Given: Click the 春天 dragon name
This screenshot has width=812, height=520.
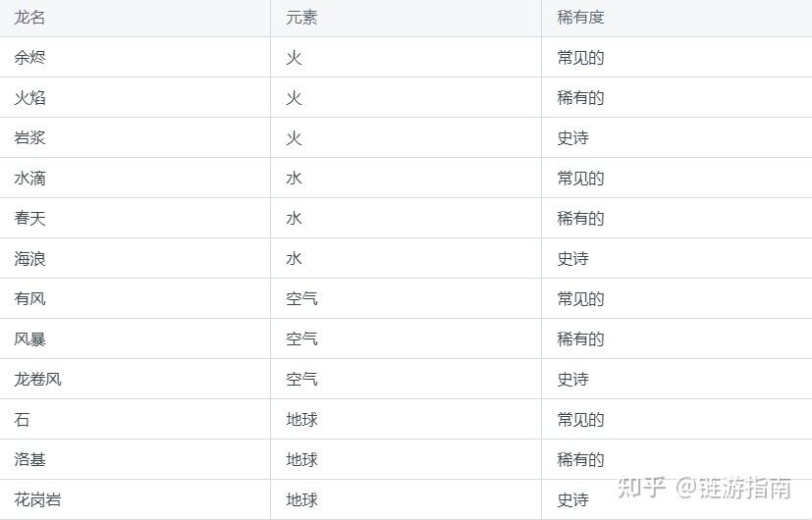Looking at the screenshot, I should point(29,218).
